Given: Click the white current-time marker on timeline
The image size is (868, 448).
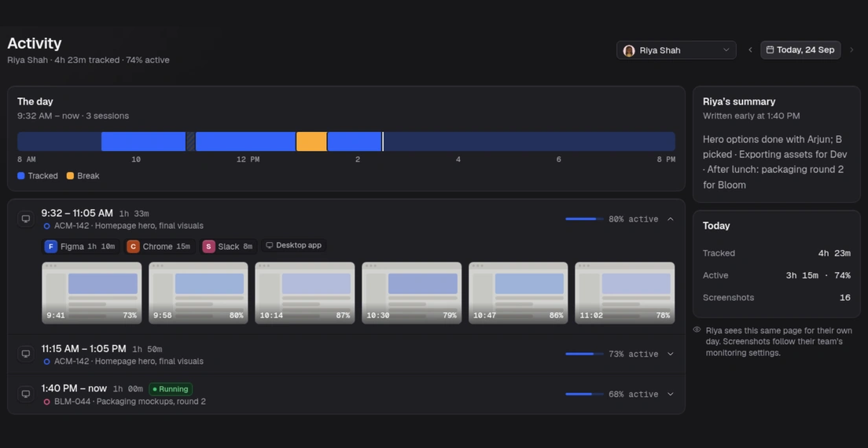Looking at the screenshot, I should (383, 141).
